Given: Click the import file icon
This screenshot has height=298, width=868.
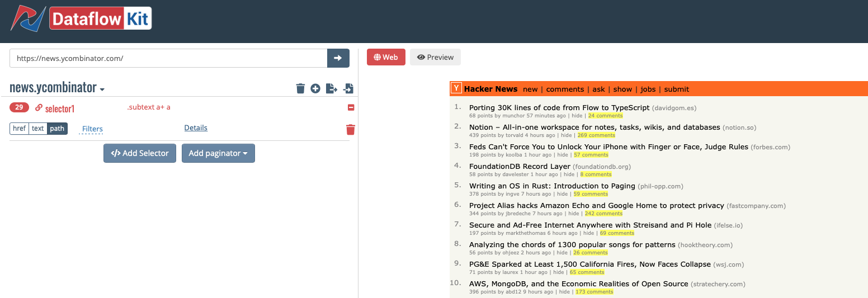Looking at the screenshot, I should [348, 88].
